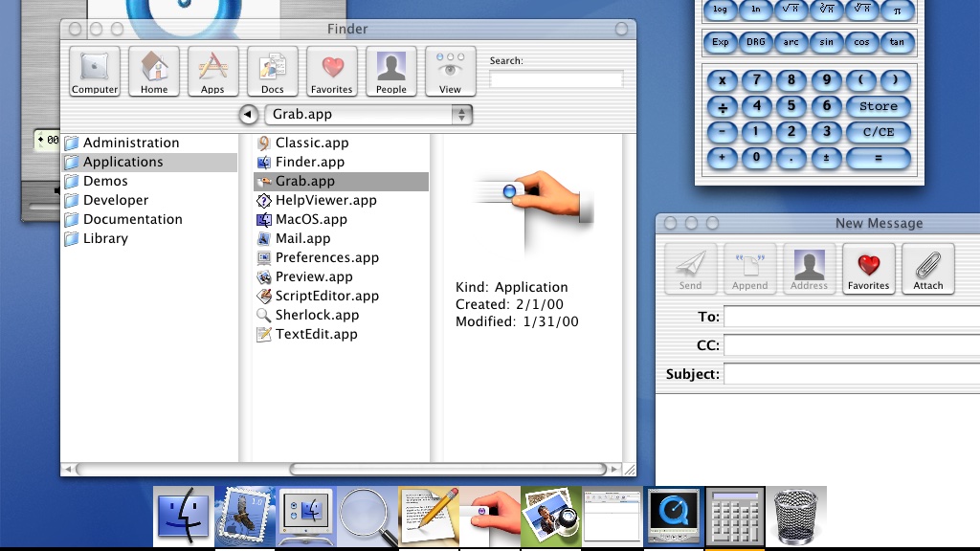Open the Grab.app path popup menu
980x551 pixels.
click(x=368, y=115)
